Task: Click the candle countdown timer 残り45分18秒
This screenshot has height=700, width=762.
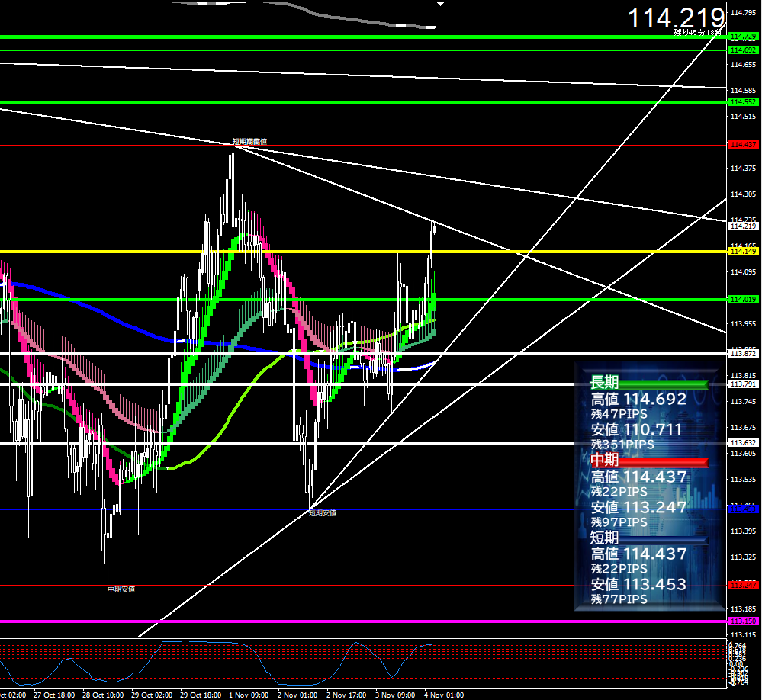Action: coord(697,32)
